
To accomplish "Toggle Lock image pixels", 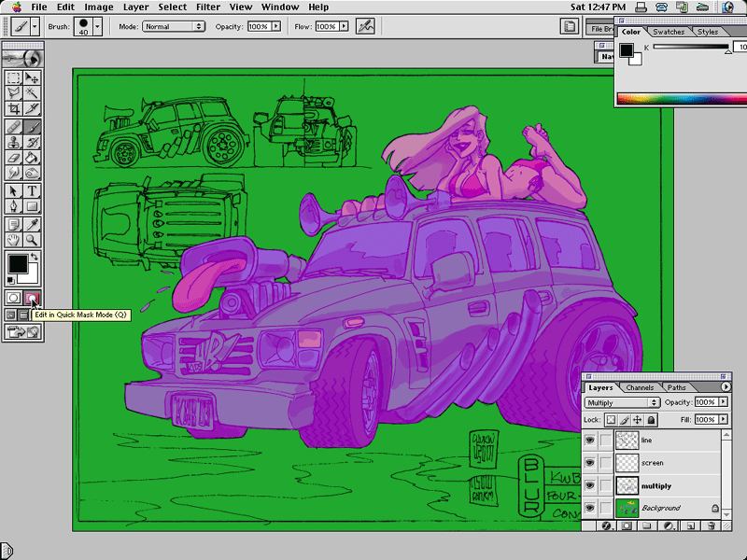I will click(x=624, y=419).
